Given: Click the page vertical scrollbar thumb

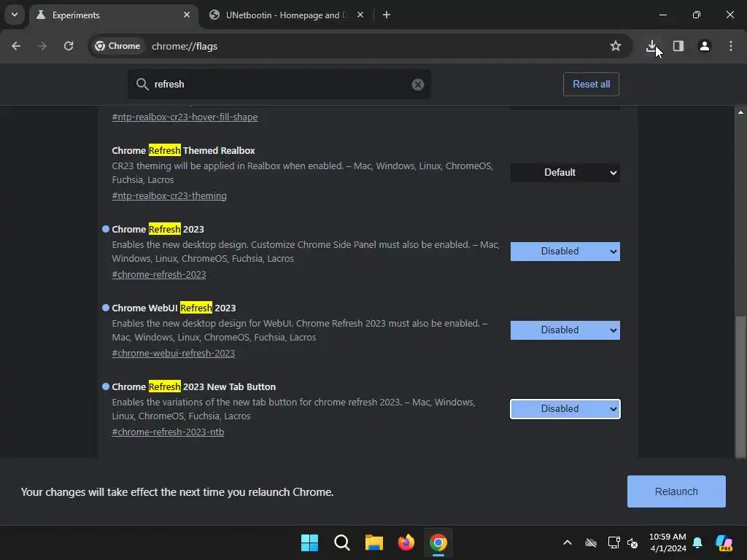Looking at the screenshot, I should [740, 386].
